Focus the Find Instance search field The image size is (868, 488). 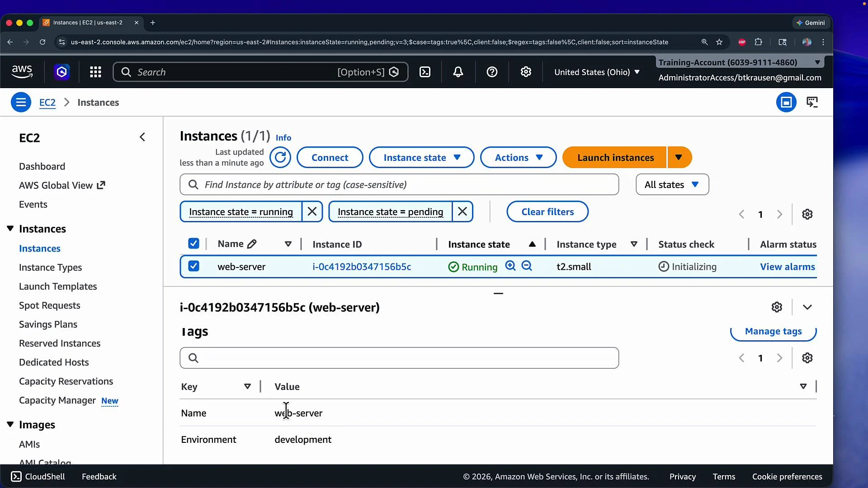tap(399, 184)
